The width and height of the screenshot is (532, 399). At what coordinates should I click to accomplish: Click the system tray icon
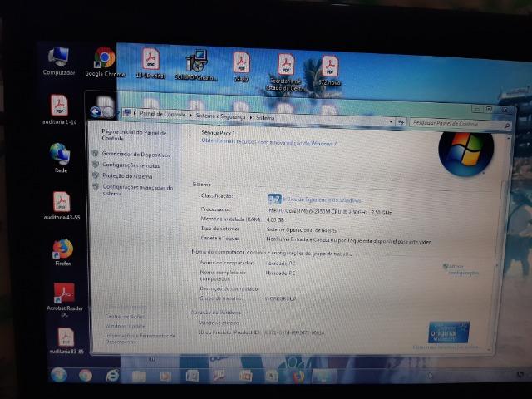520,375
